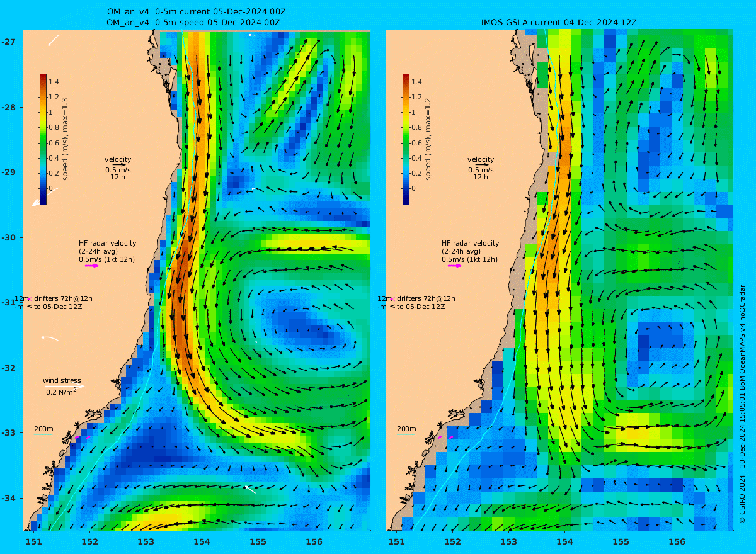Click the left map magenta HF radar arrow
Screen dimensions: 756x554
coord(92,266)
